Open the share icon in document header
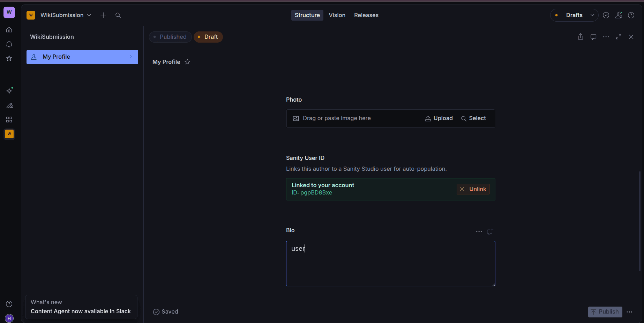This screenshot has width=644, height=323. pyautogui.click(x=581, y=37)
